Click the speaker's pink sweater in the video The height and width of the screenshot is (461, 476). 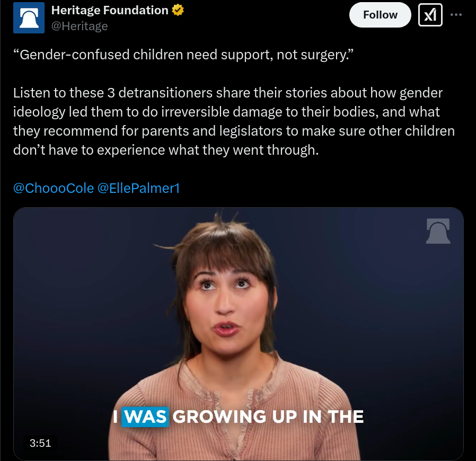tap(234, 425)
